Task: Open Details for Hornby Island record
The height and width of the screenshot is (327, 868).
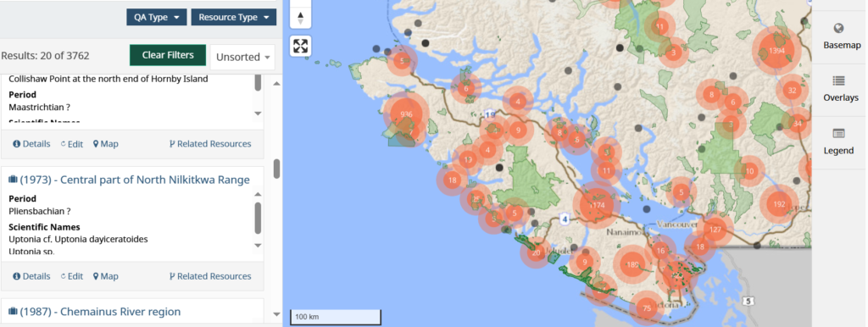Action: tap(31, 144)
